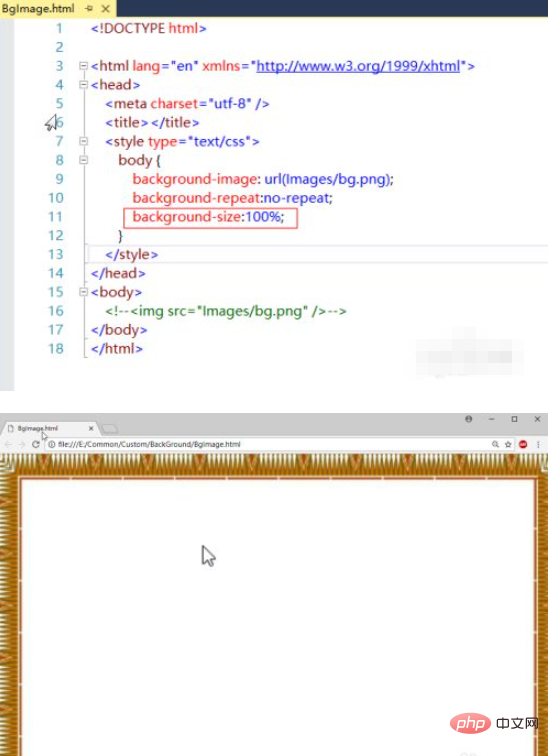
Task: Click the browser forward arrow
Action: tap(21, 445)
